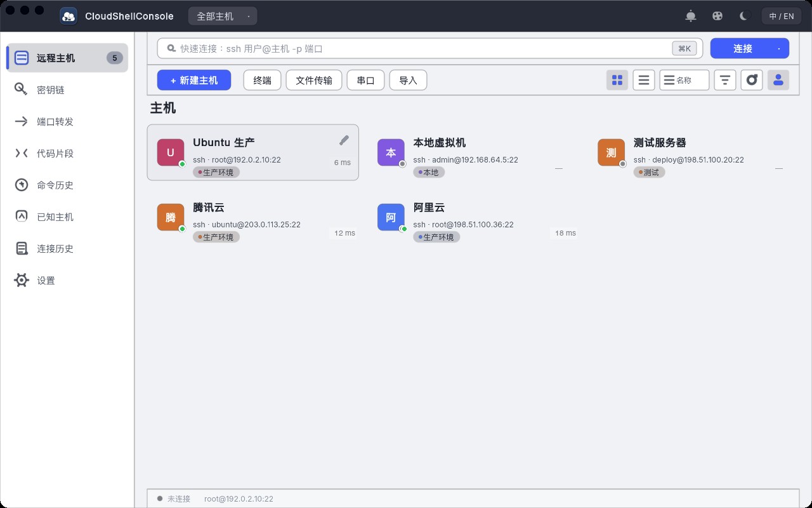
Task: Click the 导入 import button
Action: tap(408, 80)
